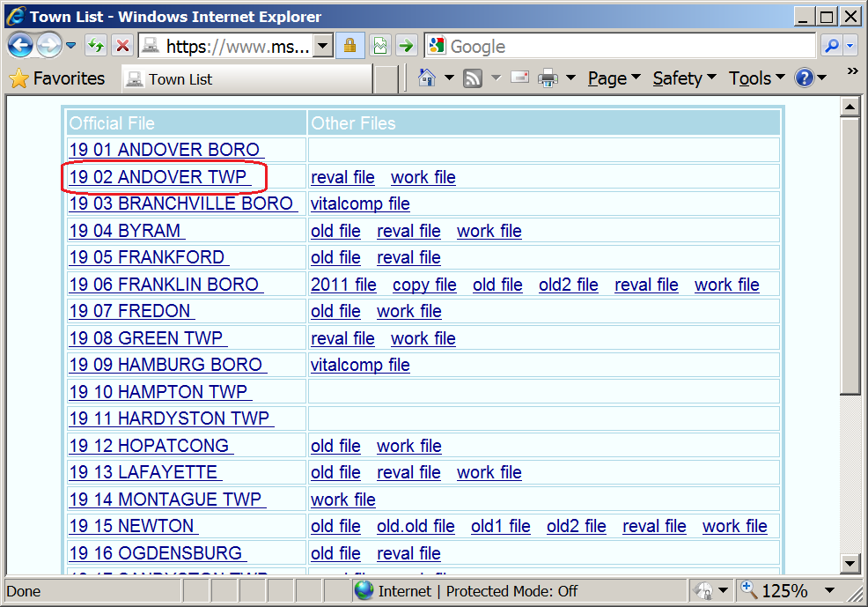Click the vertical scrollbar thumb
This screenshot has width=868, height=607.
[x=850, y=255]
